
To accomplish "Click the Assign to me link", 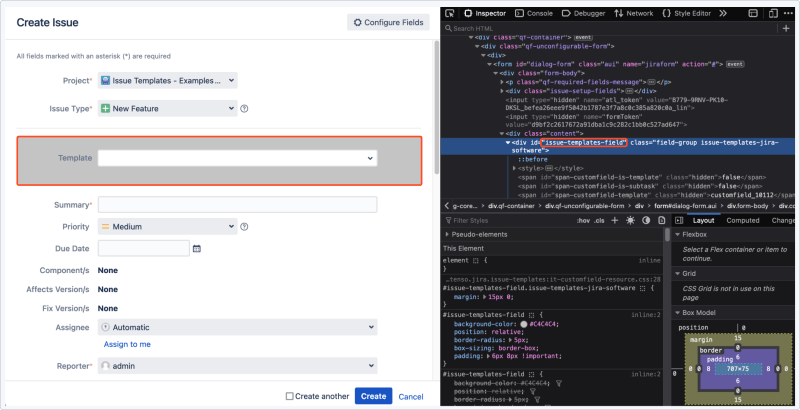I will click(127, 344).
